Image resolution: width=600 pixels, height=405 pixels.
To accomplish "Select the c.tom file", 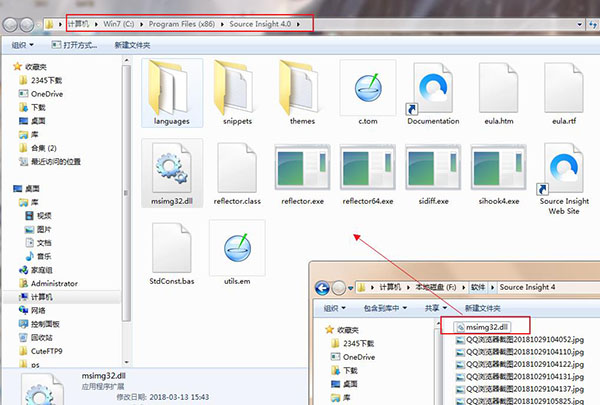I will point(368,93).
